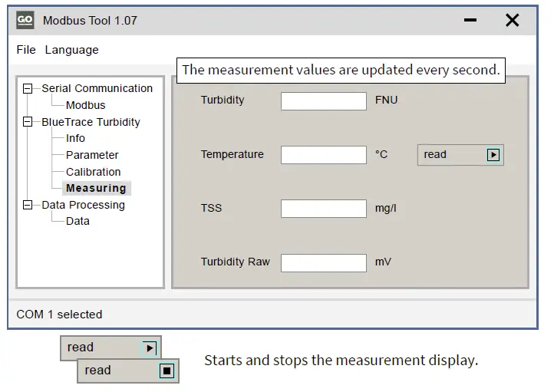Click the Modbus Tool 1.07 title text
554x392 pixels.
coord(90,21)
